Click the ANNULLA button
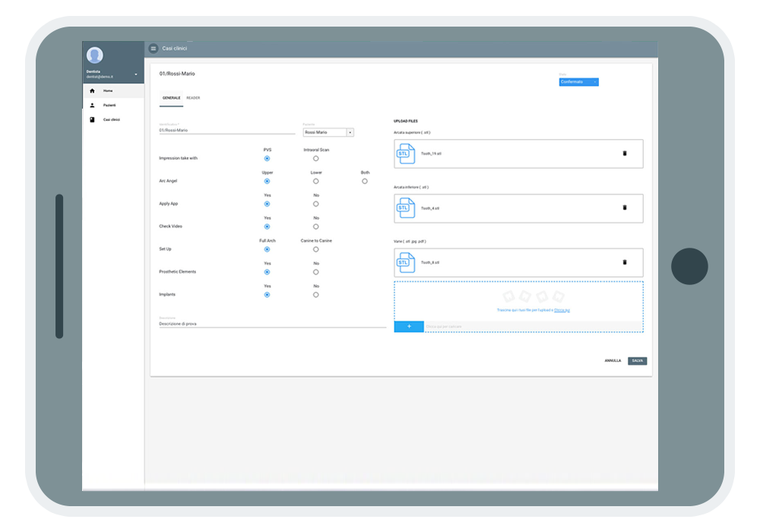Image resolution: width=760 pixels, height=532 pixels. coord(613,361)
